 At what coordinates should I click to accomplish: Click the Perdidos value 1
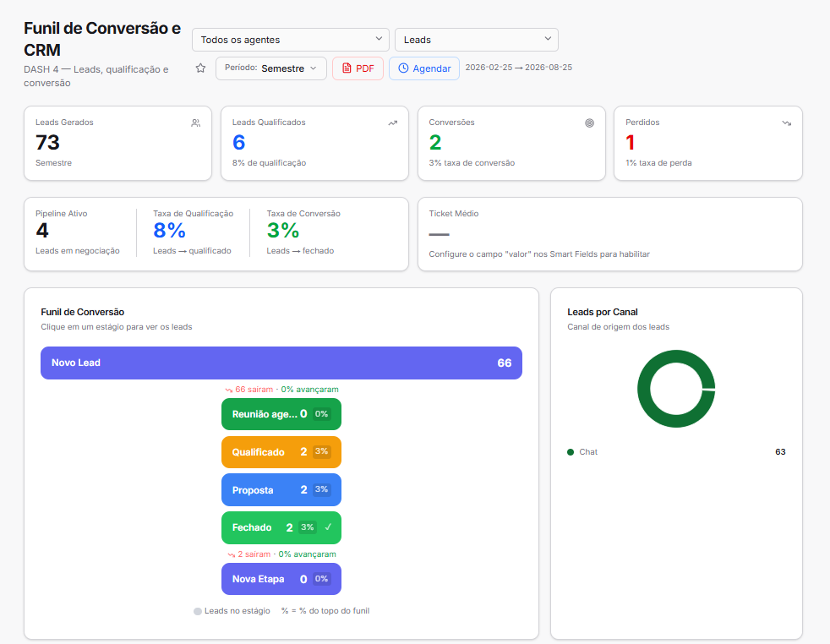(x=630, y=142)
